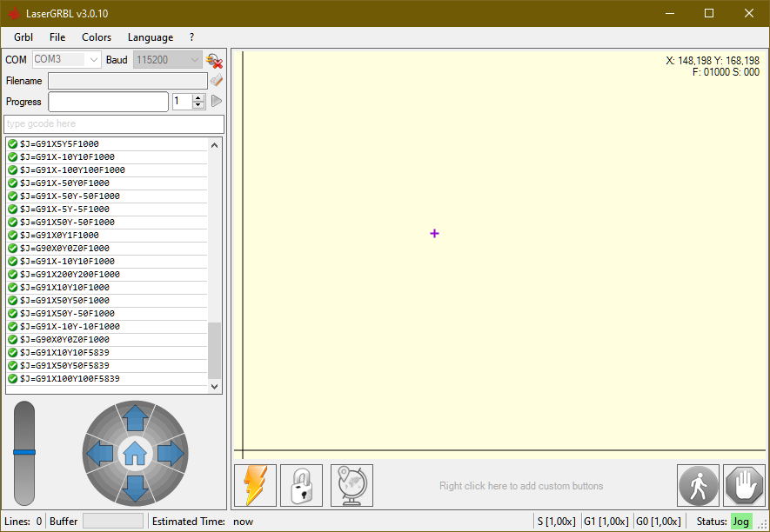Click the Jog status indicator

tap(740, 521)
